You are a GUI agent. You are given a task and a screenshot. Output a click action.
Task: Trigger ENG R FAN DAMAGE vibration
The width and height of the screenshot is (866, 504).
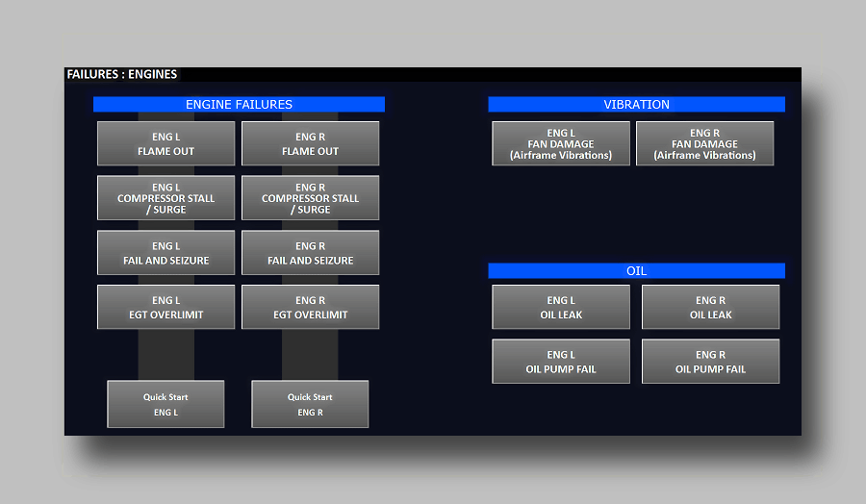point(704,143)
